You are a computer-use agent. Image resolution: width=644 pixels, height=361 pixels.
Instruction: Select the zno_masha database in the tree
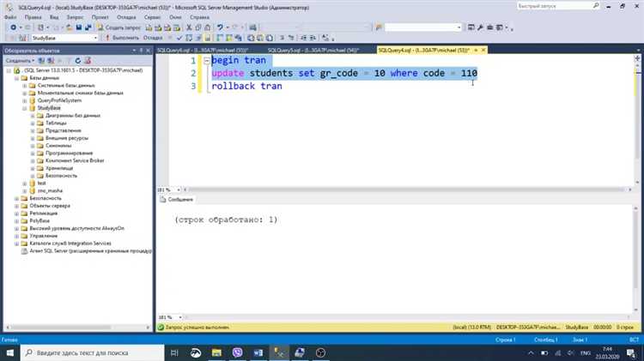point(50,190)
